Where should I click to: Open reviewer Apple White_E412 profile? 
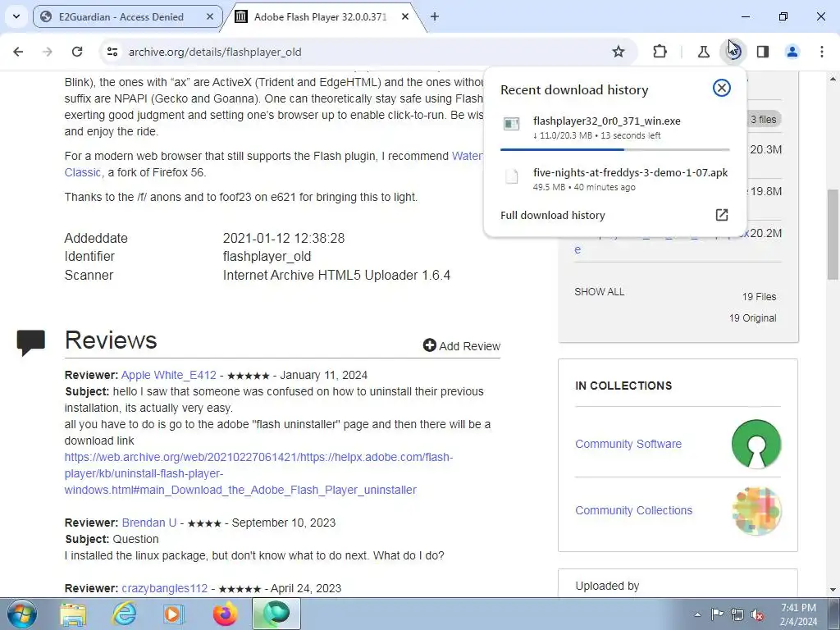tap(169, 375)
